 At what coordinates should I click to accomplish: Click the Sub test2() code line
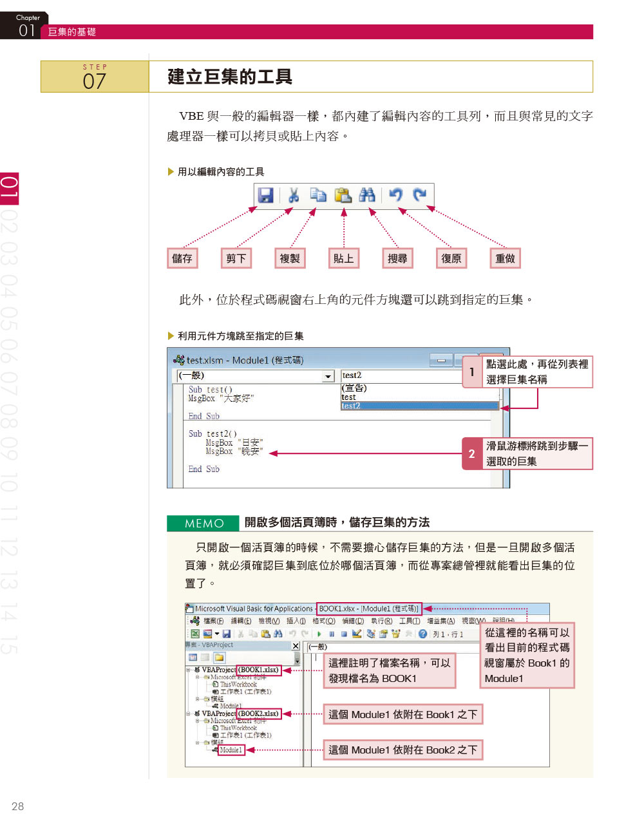pyautogui.click(x=213, y=433)
